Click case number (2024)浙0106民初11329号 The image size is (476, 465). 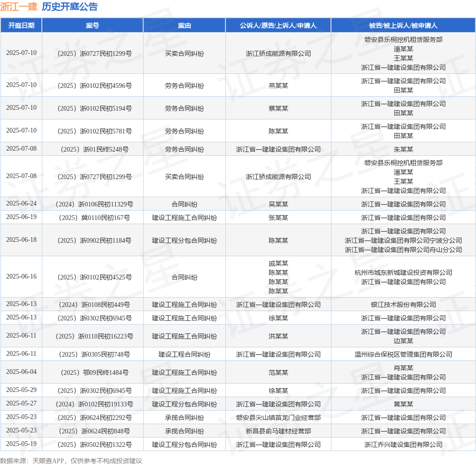[95, 204]
